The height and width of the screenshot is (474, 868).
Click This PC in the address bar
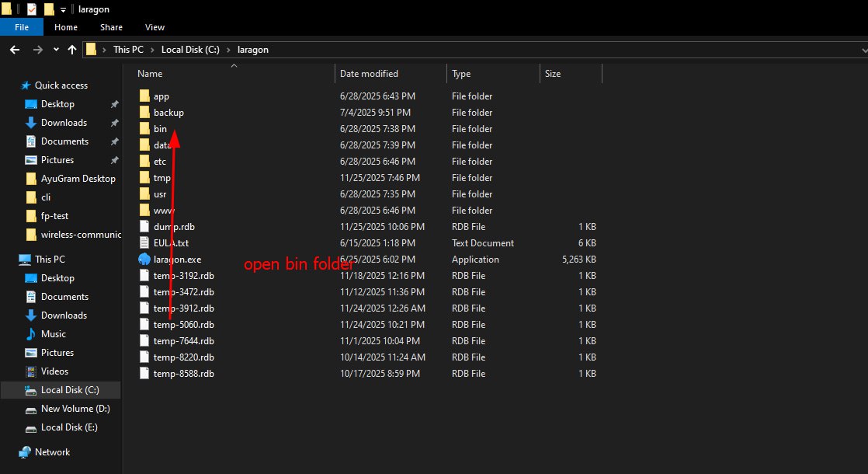[x=128, y=50]
